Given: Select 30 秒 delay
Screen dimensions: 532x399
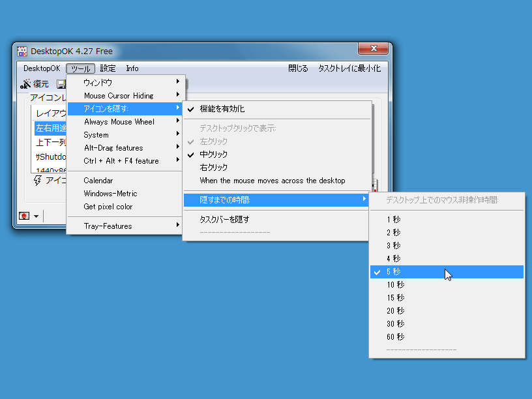Looking at the screenshot, I should (447, 324).
